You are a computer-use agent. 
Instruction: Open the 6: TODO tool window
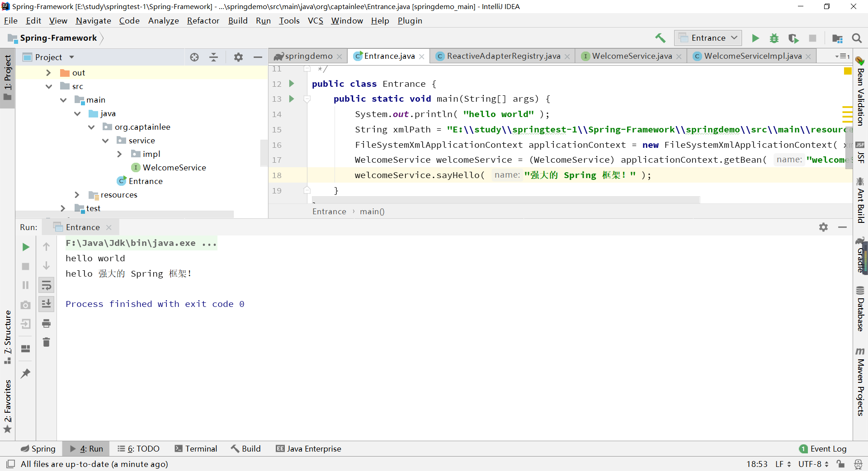point(138,448)
